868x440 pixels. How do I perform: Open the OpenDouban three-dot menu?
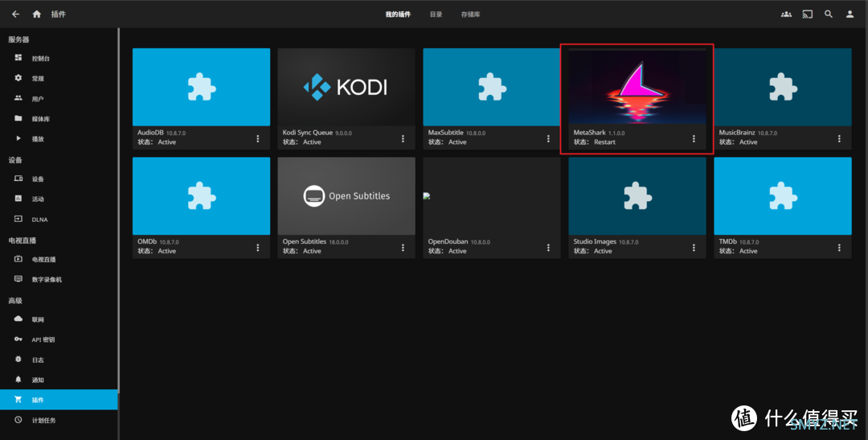point(548,248)
